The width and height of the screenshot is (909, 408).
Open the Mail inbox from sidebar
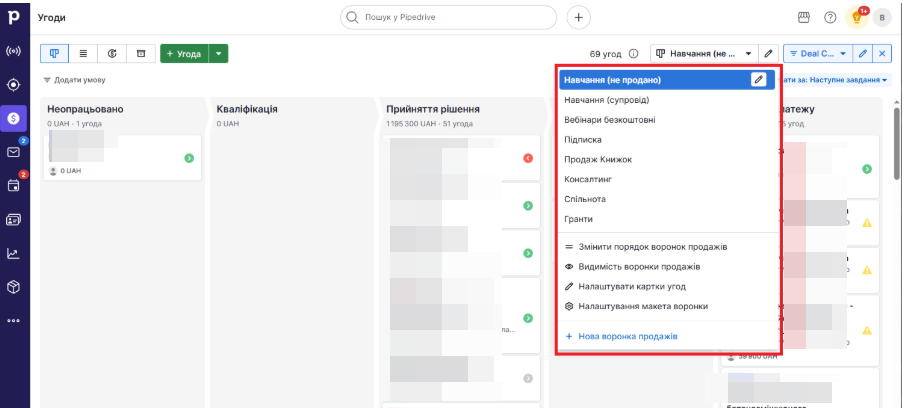point(14,152)
